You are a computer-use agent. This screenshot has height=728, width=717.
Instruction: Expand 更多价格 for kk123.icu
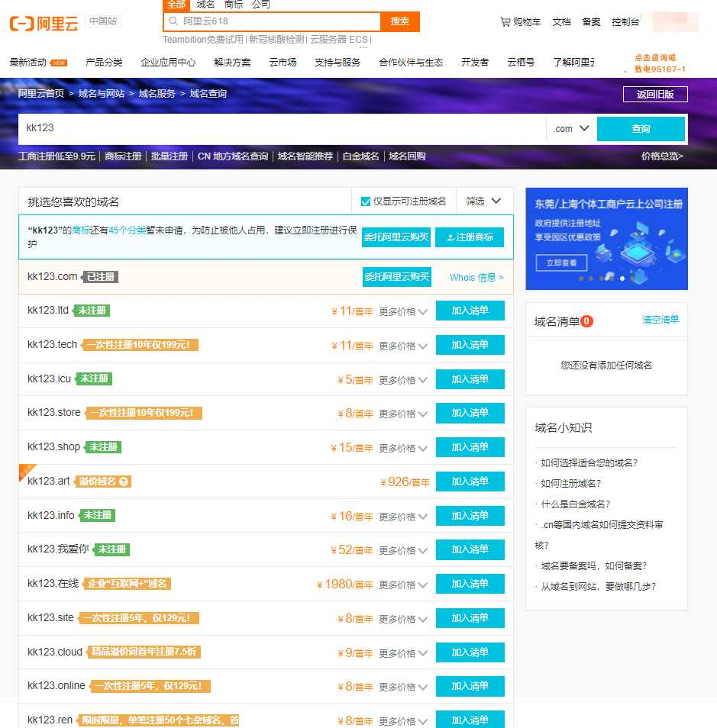tap(403, 380)
